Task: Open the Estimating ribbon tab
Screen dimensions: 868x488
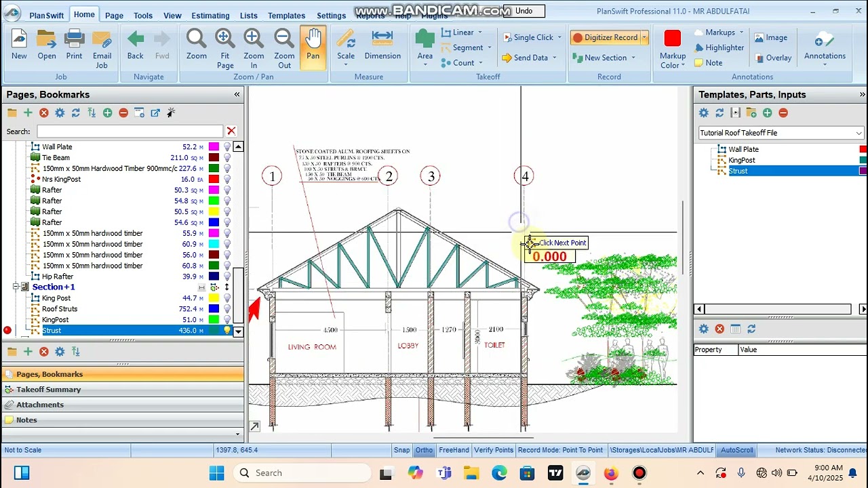Action: pyautogui.click(x=210, y=16)
